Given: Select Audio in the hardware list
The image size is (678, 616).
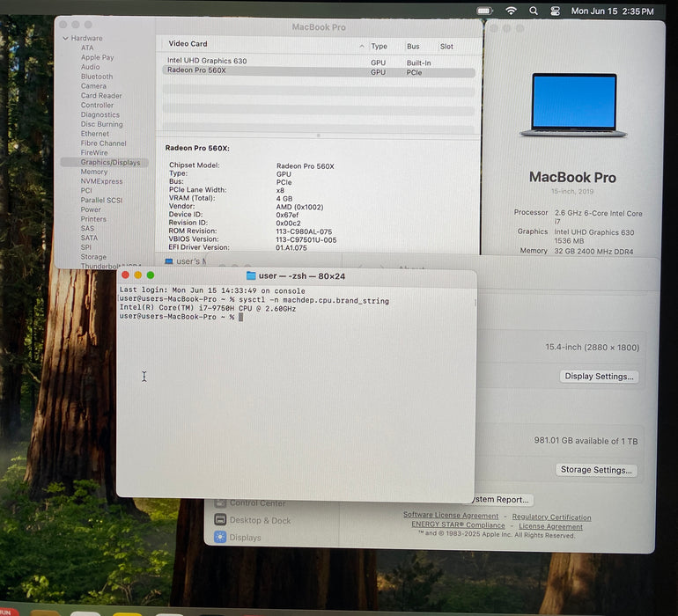Looking at the screenshot, I should 90,67.
